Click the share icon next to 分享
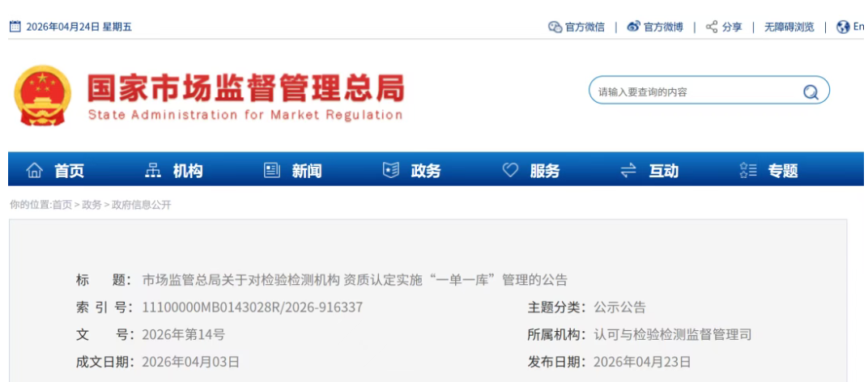868x382 pixels. click(x=712, y=27)
